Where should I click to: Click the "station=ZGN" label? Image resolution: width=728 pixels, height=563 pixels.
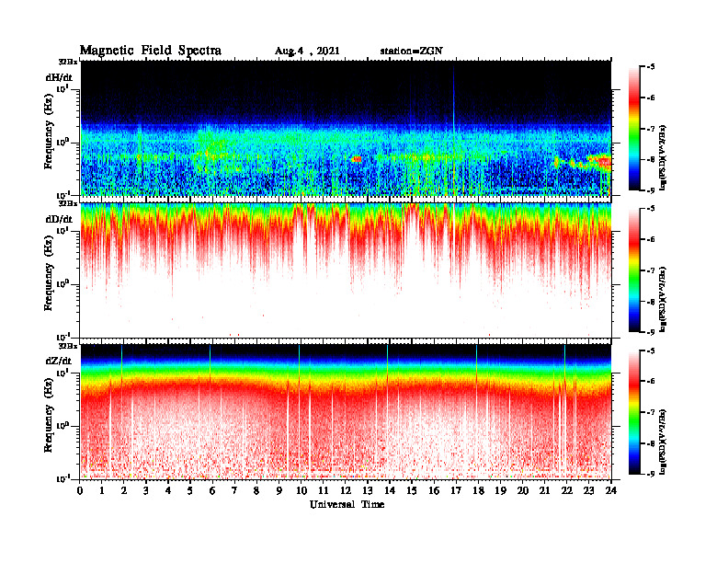point(412,52)
